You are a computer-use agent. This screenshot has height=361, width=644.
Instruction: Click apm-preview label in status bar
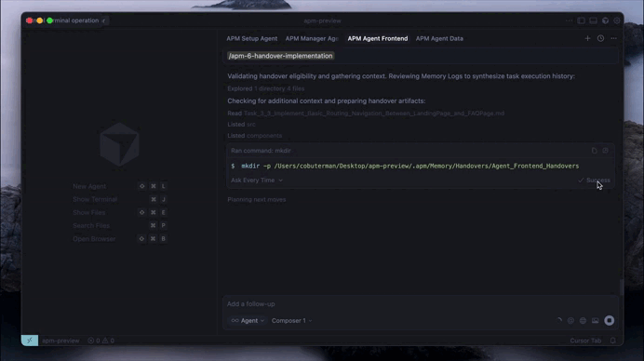click(x=60, y=341)
